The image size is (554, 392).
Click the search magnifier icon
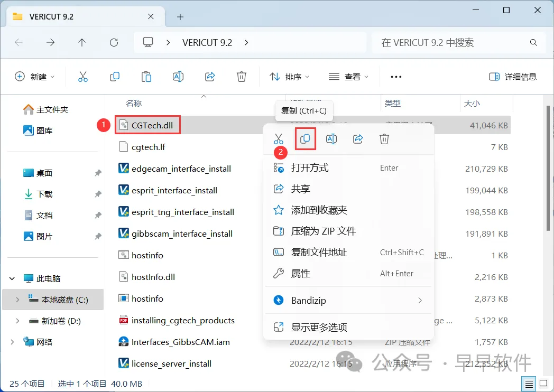pyautogui.click(x=533, y=43)
